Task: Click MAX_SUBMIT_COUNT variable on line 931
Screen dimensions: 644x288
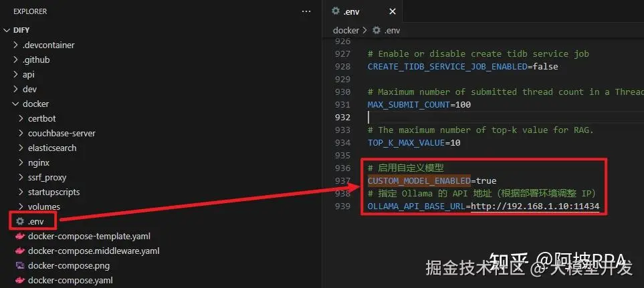Action: (409, 105)
